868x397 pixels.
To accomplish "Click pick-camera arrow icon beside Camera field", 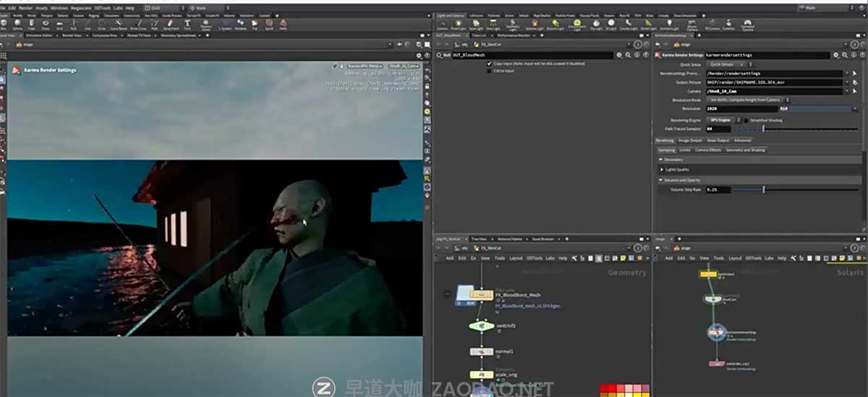I will click(855, 91).
